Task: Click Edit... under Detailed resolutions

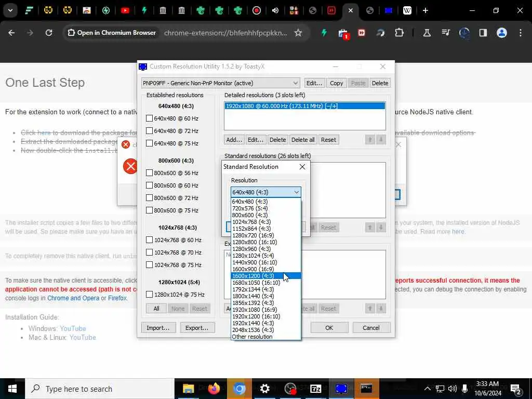Action: (256, 140)
